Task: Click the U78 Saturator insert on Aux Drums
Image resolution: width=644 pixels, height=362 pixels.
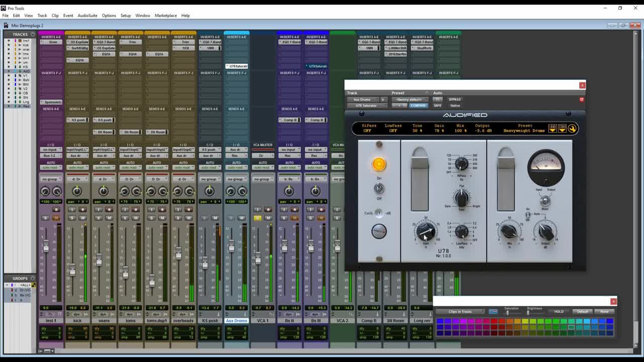Action: (236, 66)
